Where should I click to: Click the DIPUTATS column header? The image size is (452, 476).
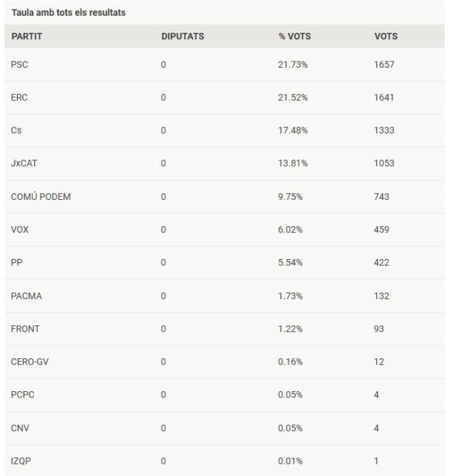coord(183,36)
